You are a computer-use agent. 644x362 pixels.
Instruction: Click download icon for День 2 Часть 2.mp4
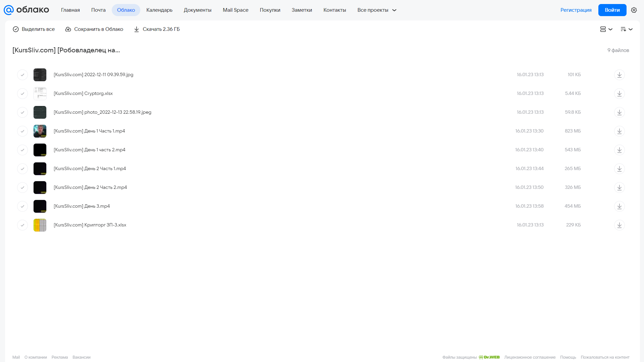pos(619,188)
